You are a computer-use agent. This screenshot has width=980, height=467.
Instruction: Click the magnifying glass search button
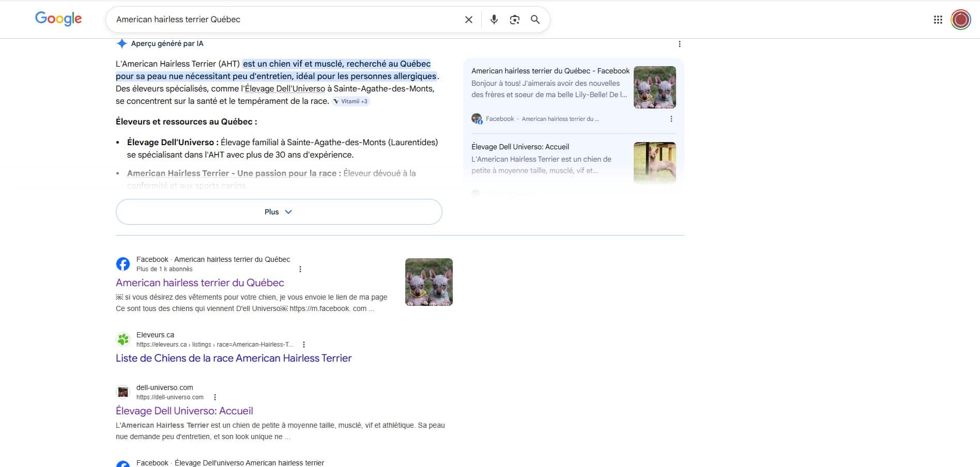[535, 20]
